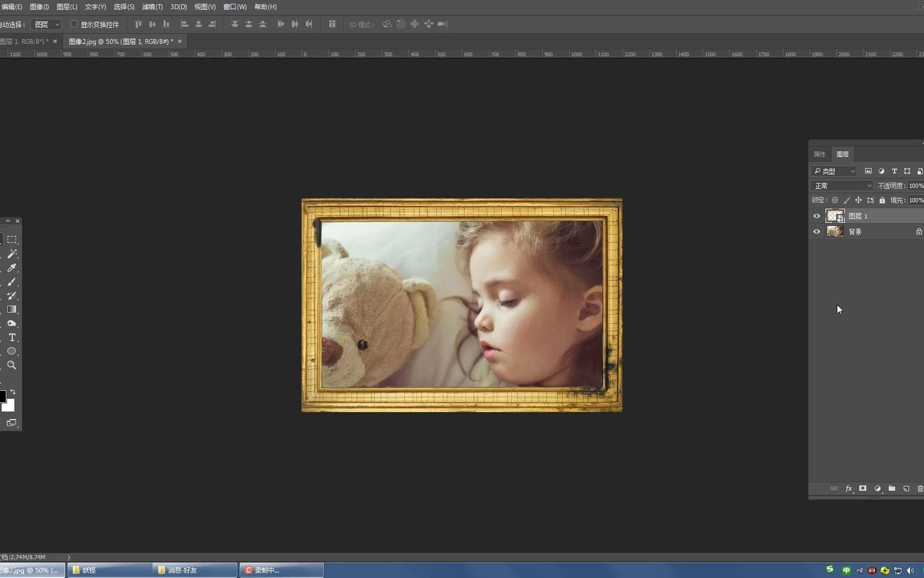This screenshot has height=578, width=924.
Task: Open the 正常 blend mode dropdown
Action: [842, 186]
